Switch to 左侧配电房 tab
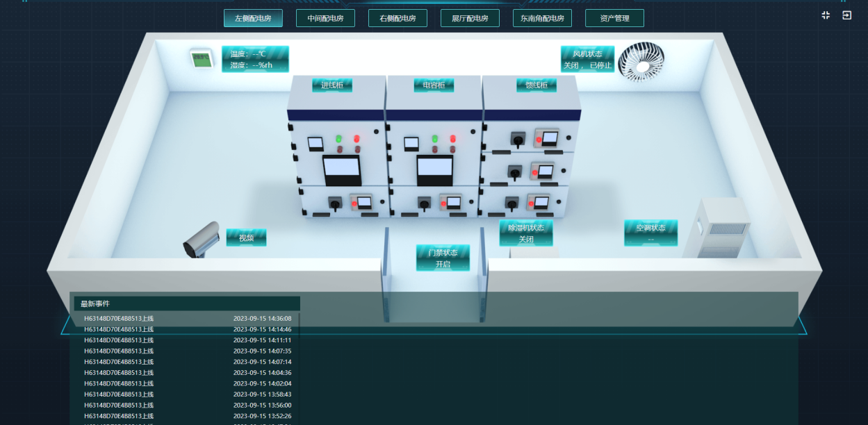The image size is (868, 425). tap(253, 18)
